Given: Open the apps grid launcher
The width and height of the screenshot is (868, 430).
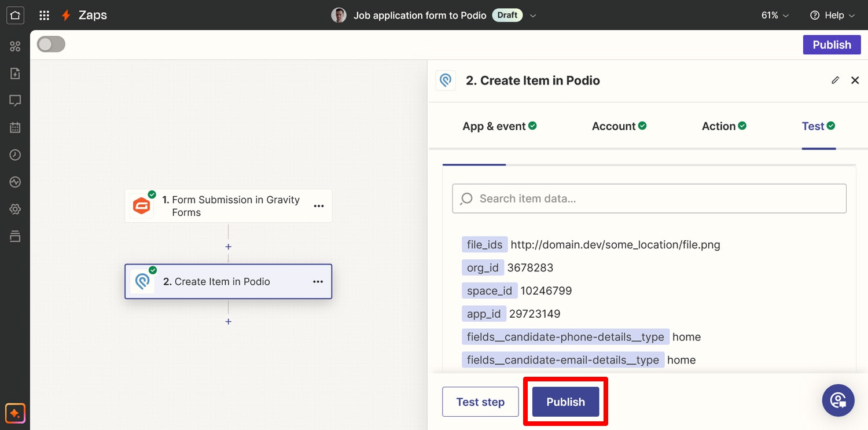Looking at the screenshot, I should (x=45, y=16).
